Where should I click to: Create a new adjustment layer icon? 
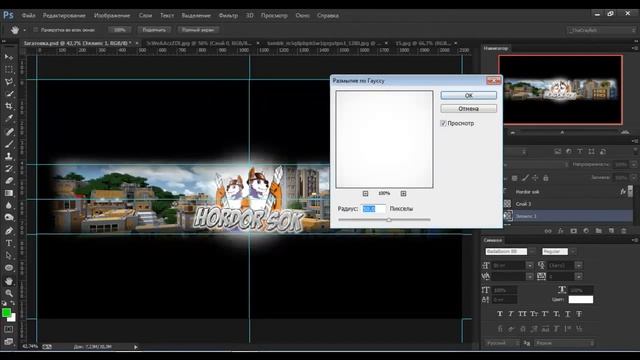click(586, 231)
